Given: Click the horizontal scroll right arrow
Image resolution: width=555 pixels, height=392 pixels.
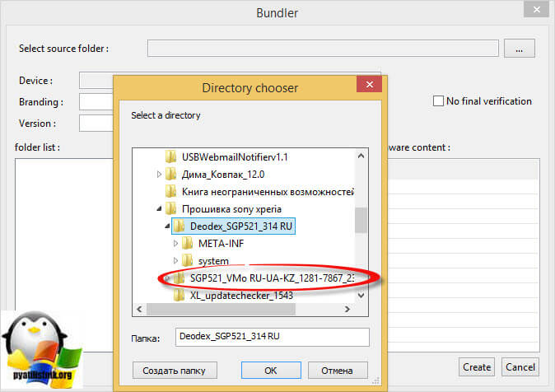Looking at the screenshot, I should tap(347, 309).
